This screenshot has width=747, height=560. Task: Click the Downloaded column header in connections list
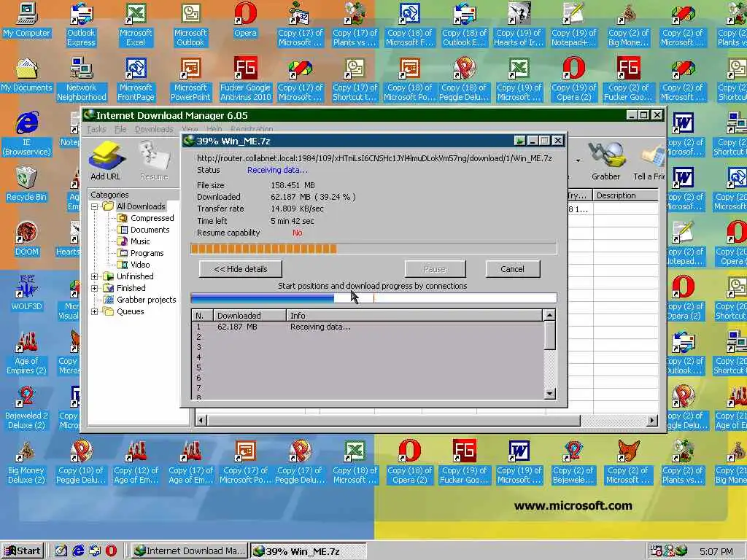249,315
